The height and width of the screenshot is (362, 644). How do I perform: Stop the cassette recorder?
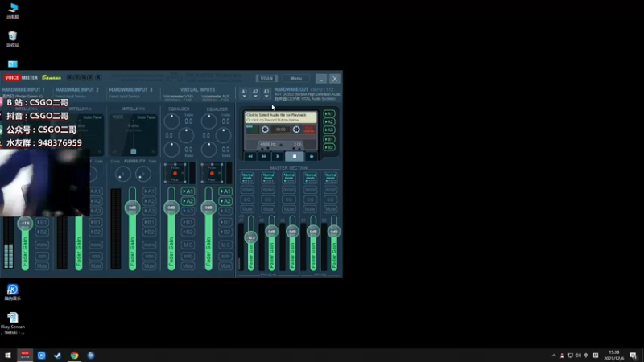295,156
